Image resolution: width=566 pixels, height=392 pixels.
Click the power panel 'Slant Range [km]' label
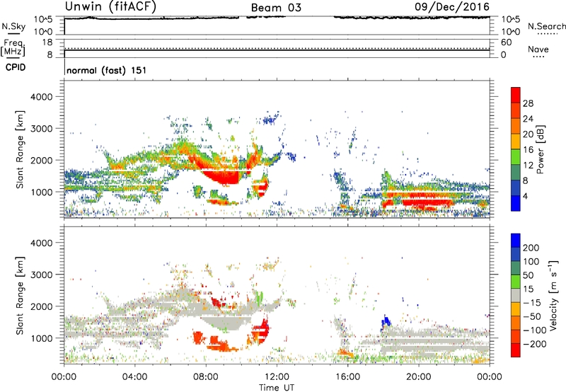[20, 149]
